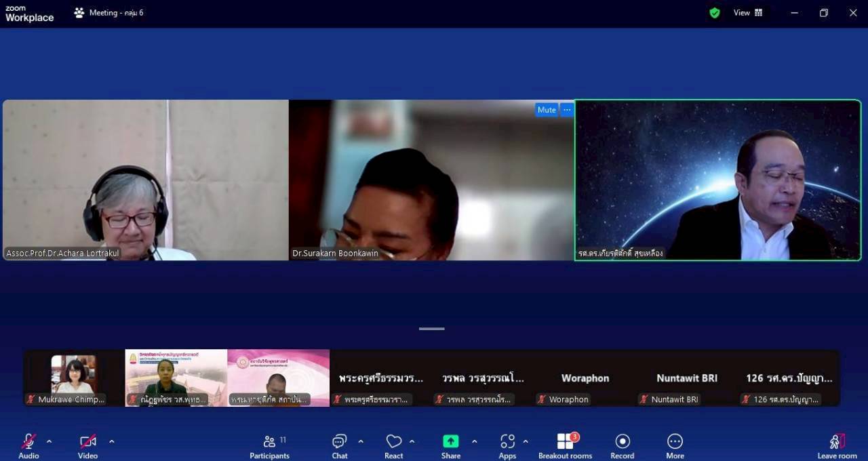
Task: Click the green Share screen icon
Action: [x=450, y=442]
